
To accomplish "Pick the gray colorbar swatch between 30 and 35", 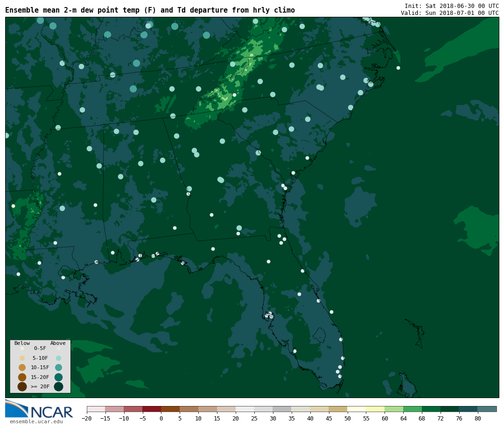I will coord(282,409).
